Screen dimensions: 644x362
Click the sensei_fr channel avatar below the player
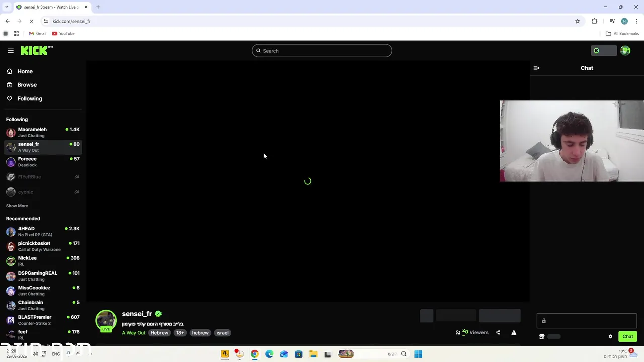click(x=106, y=321)
